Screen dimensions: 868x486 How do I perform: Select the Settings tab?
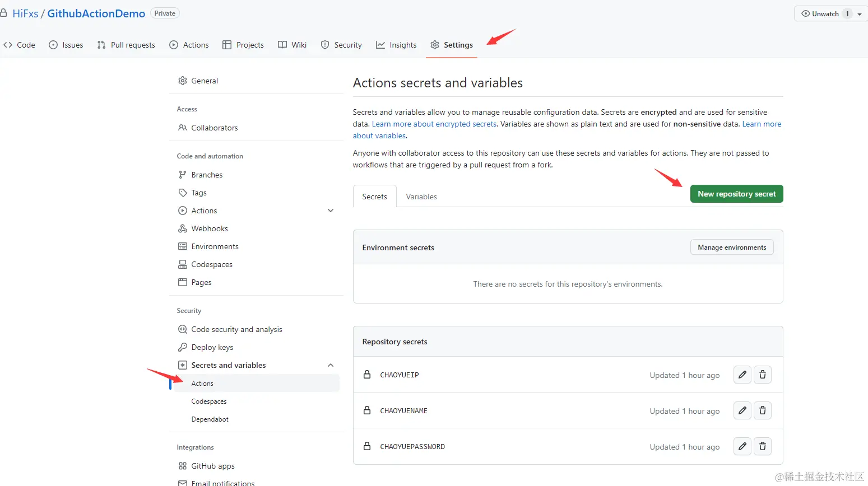pos(452,45)
